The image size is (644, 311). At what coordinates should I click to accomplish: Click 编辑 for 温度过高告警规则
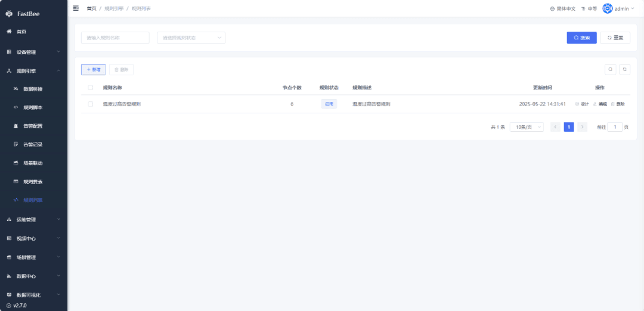pos(600,104)
